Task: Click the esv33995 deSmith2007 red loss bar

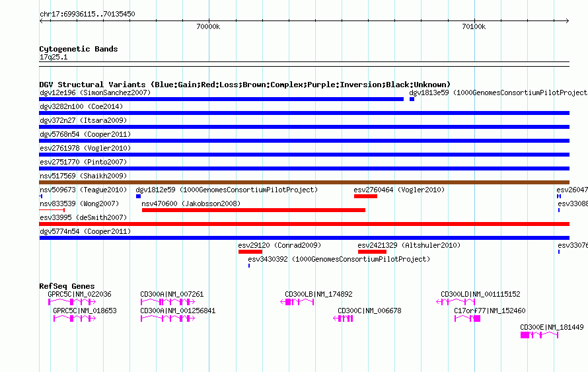Action: pyautogui.click(x=304, y=224)
